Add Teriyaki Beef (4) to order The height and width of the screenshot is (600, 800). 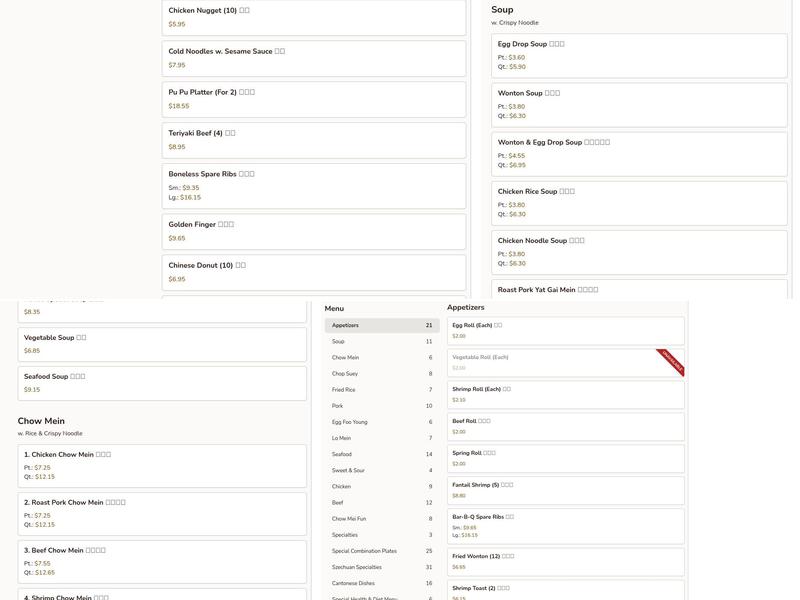pyautogui.click(x=313, y=140)
